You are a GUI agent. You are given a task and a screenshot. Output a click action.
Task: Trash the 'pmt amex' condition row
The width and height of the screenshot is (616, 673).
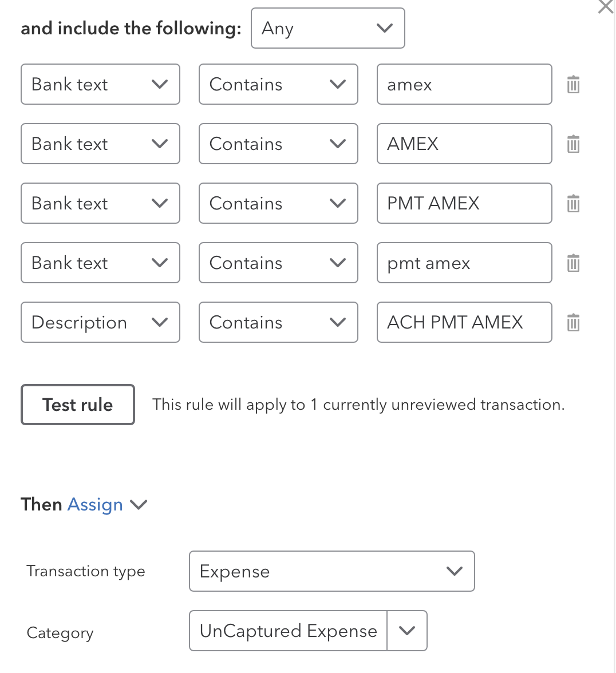point(573,263)
